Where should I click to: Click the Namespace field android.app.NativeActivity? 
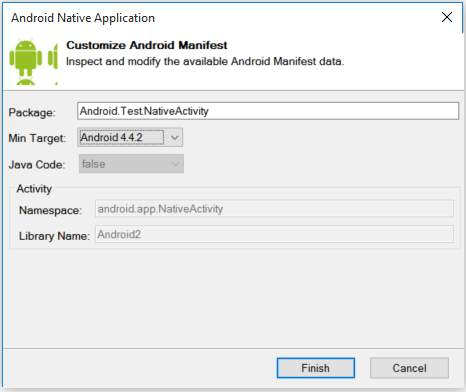[x=274, y=209]
